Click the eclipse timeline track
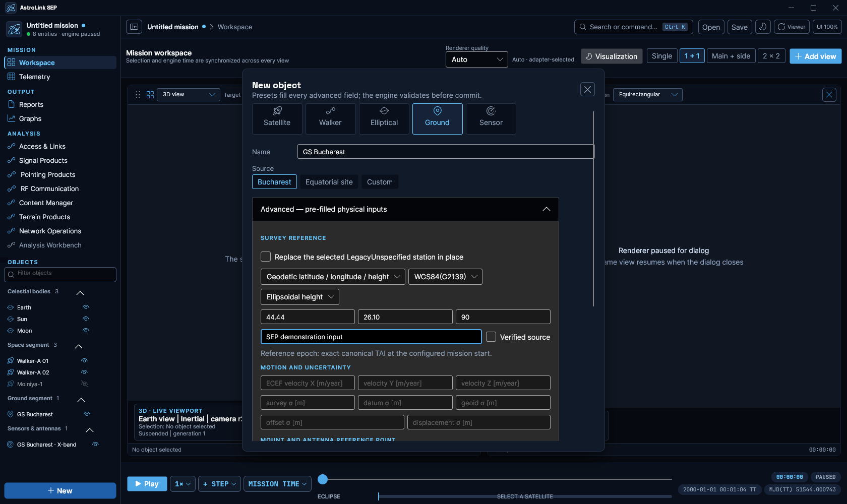 tap(525, 496)
